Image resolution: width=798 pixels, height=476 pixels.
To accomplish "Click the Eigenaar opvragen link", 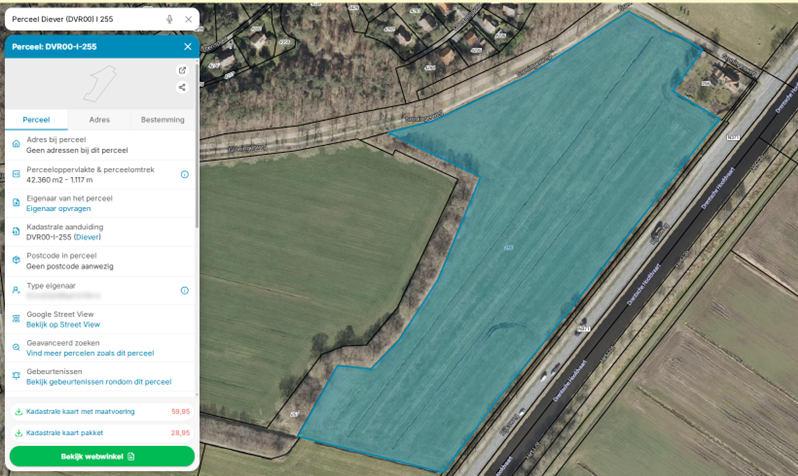I will point(58,209).
